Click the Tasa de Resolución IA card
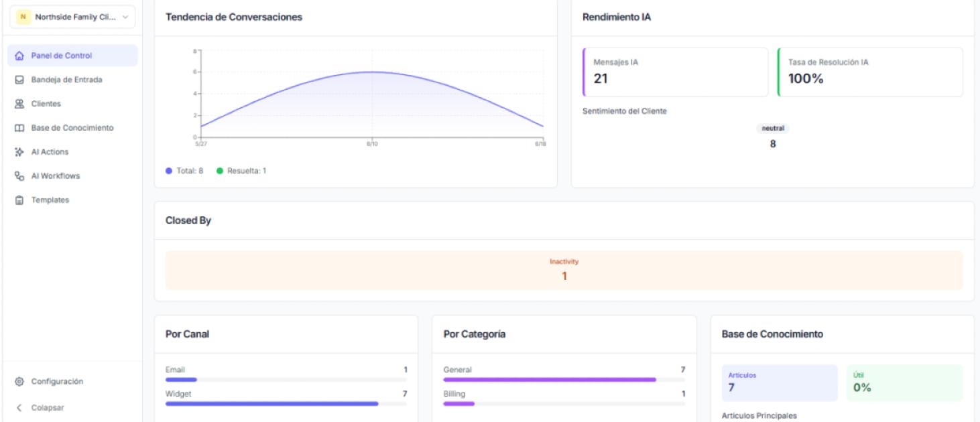Screen dimensions: 980x422 click(x=870, y=72)
